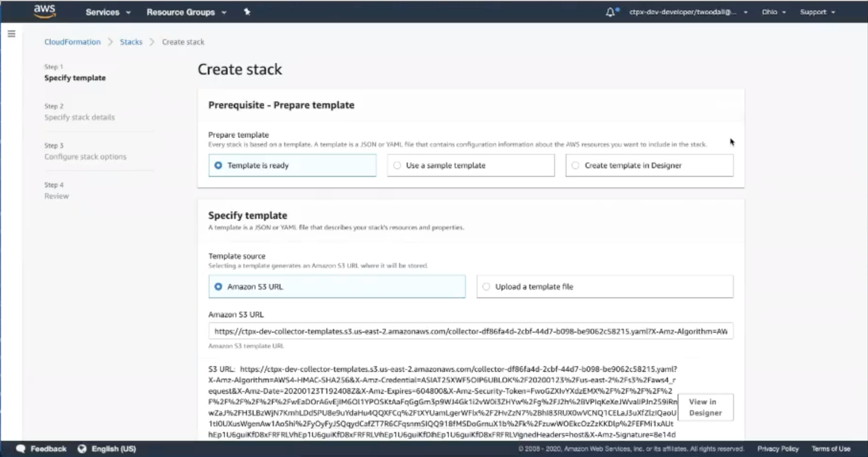Change language via English (US)
This screenshot has height=457, width=868.
pos(114,449)
